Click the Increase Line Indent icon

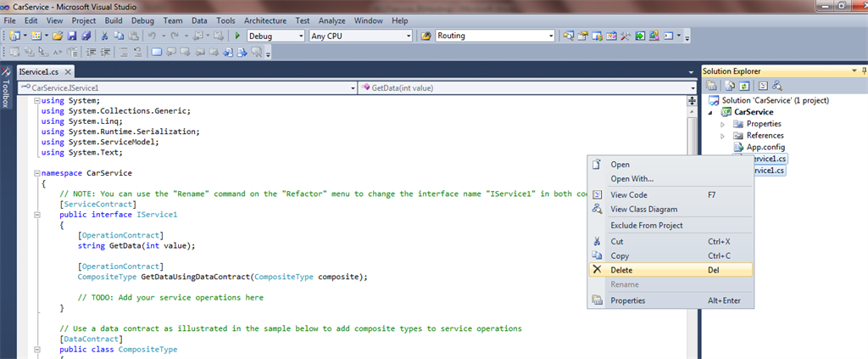click(105, 53)
